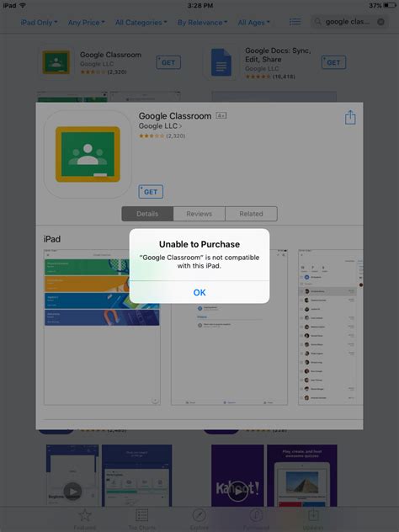Open the Explore tab compass icon
This screenshot has width=399, height=532.
199,519
